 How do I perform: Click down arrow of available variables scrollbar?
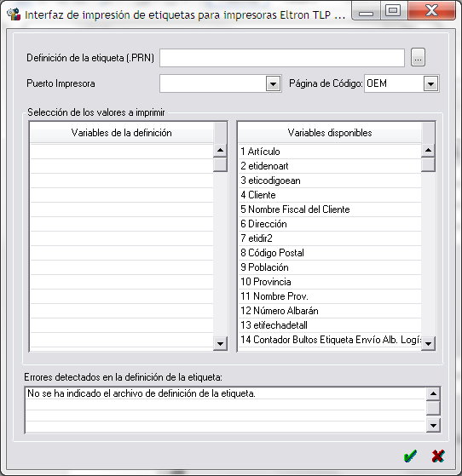(428, 344)
